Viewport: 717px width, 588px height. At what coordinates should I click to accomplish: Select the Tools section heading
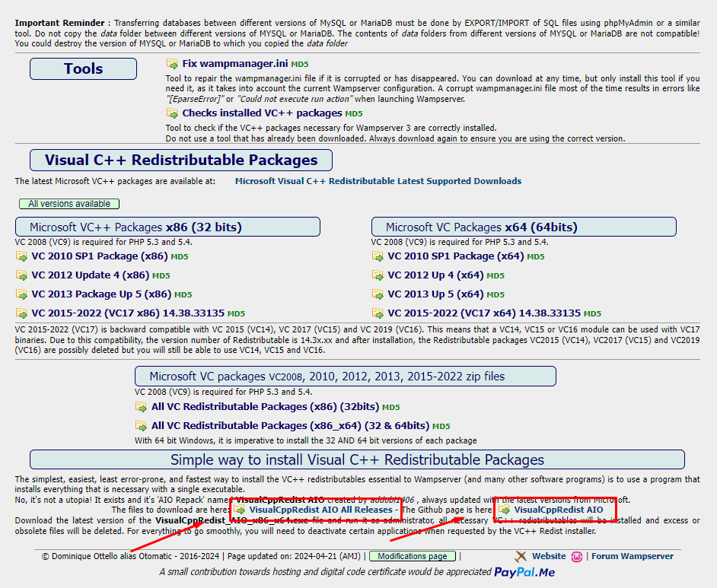pos(83,69)
